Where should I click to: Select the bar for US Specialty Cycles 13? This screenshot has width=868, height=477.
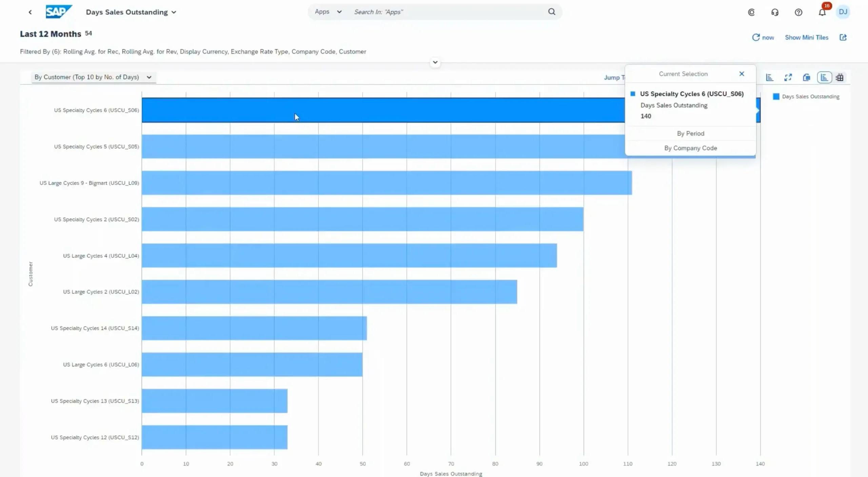(x=215, y=401)
